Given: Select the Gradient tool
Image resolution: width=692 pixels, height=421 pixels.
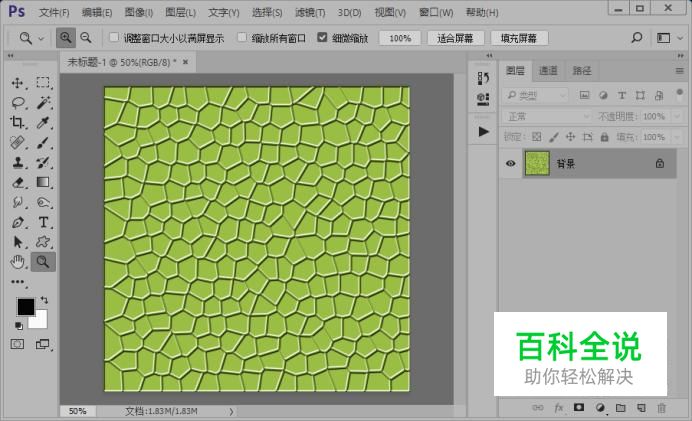Looking at the screenshot, I should tap(43, 182).
